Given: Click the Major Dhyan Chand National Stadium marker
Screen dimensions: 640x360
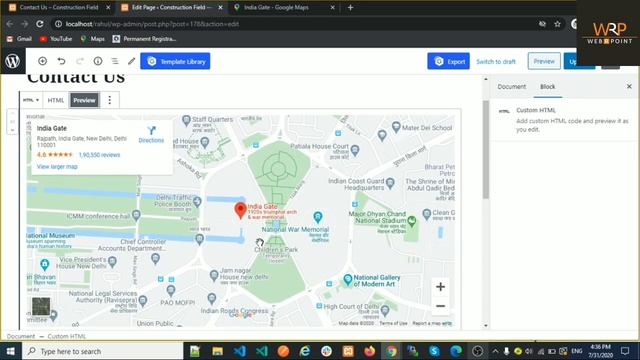Looking at the screenshot, I should click(412, 221).
